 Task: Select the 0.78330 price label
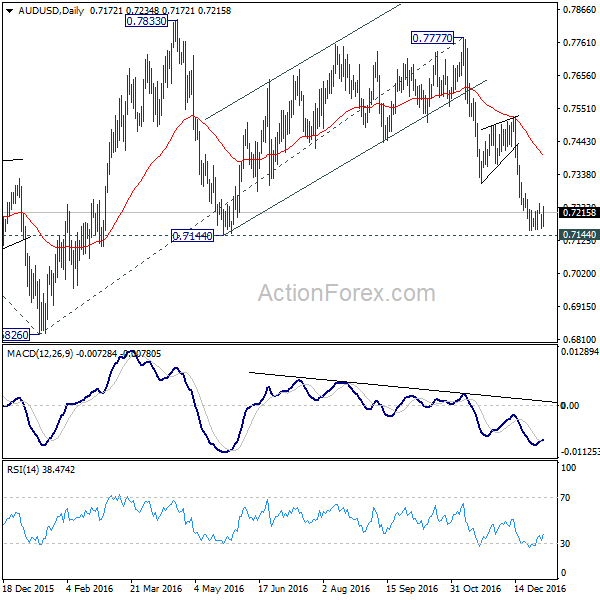147,21
